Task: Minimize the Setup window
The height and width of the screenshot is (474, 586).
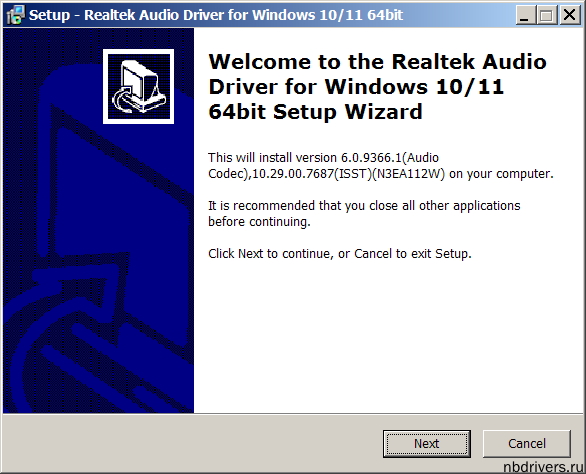Action: tap(525, 15)
